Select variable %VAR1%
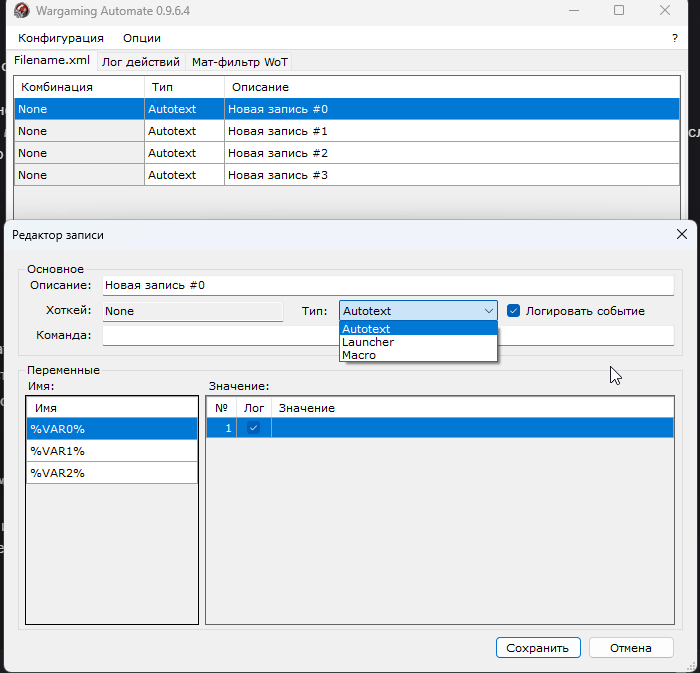This screenshot has height=673, width=700. coord(112,451)
